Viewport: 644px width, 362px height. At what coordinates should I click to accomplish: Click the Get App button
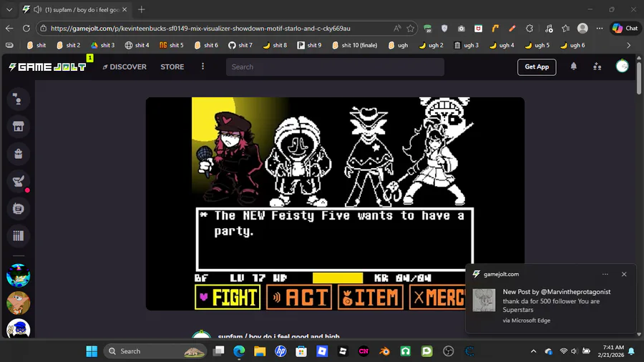[537, 67]
